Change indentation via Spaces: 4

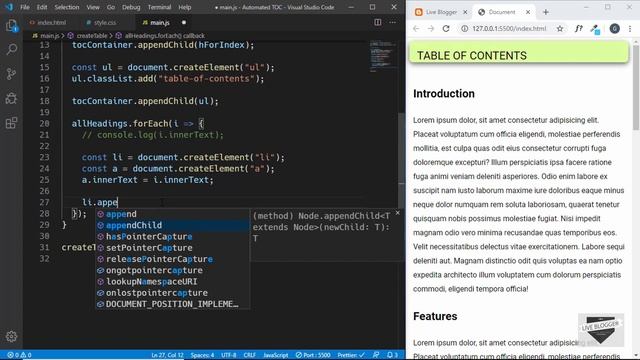tap(202, 355)
